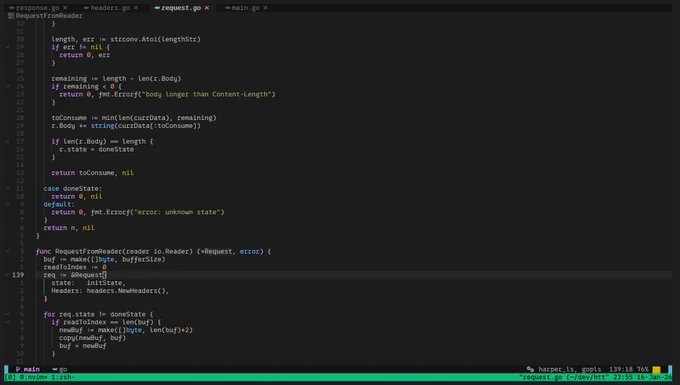Viewport: 680px width, 385px height.
Task: Click the 16-Jan-26 date in the tmux bar
Action: tap(654, 377)
